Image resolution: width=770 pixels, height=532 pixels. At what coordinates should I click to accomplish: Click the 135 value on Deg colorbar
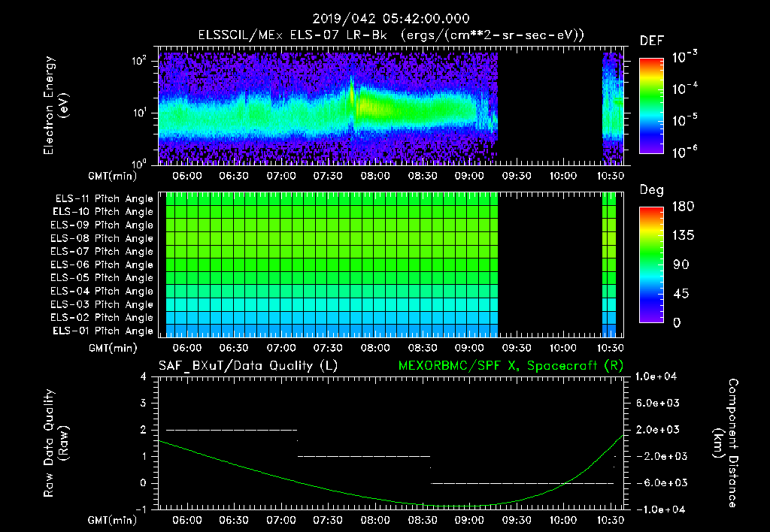pos(683,236)
